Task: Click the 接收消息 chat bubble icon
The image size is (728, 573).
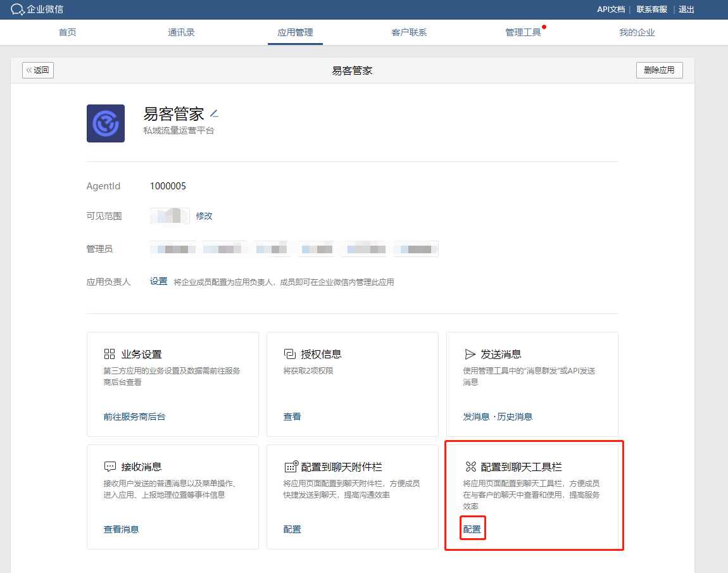Action: click(x=110, y=467)
